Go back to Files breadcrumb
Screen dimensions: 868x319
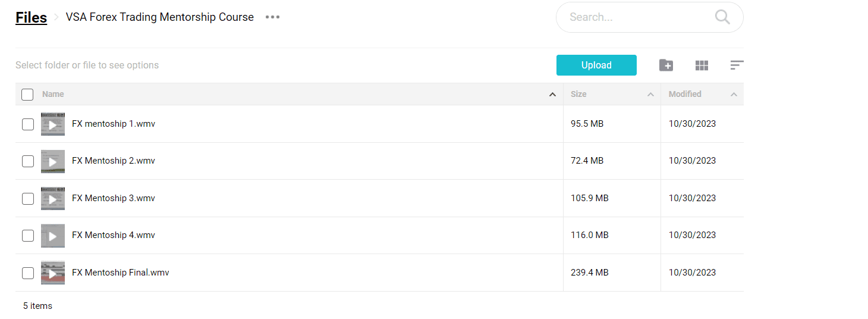tap(32, 17)
